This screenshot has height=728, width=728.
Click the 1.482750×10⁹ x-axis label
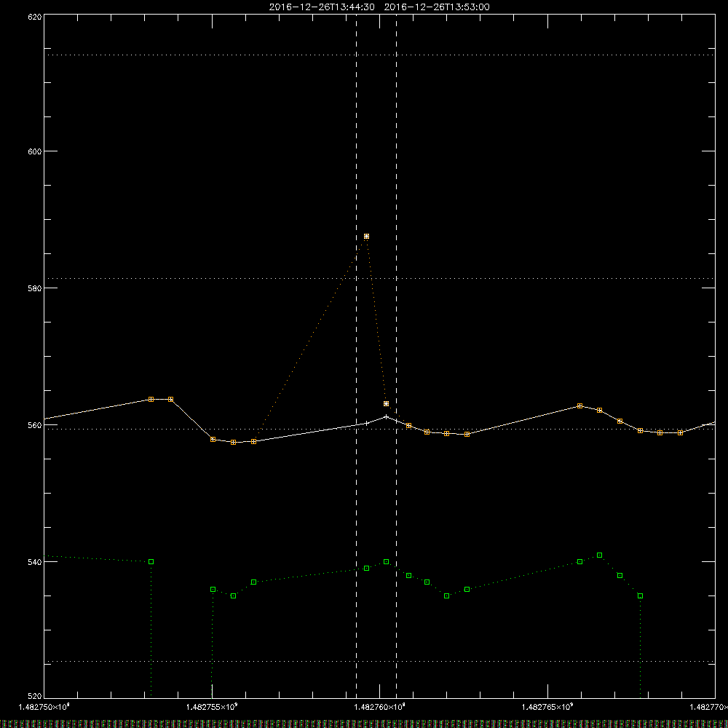pos(44,707)
